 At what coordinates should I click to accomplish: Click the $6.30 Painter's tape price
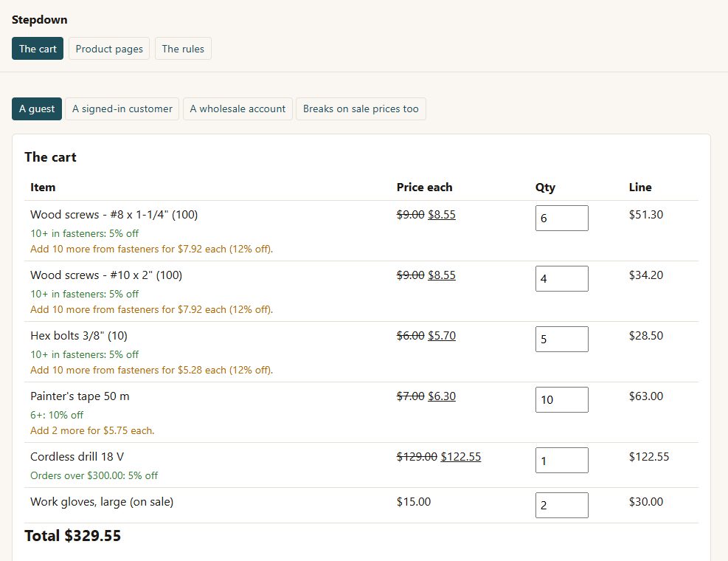point(442,396)
